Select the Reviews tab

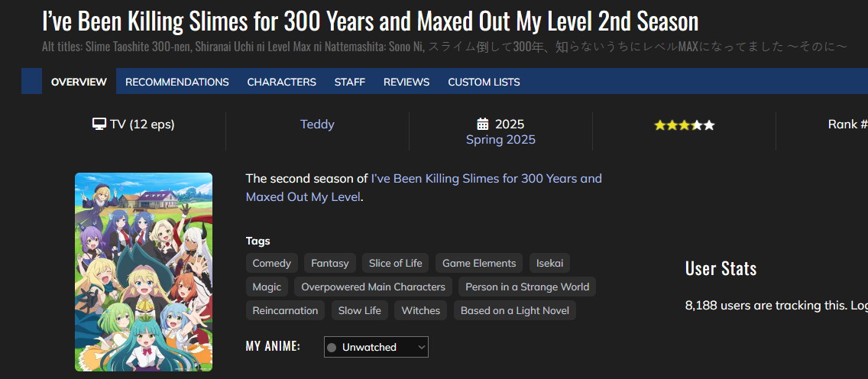click(x=406, y=82)
